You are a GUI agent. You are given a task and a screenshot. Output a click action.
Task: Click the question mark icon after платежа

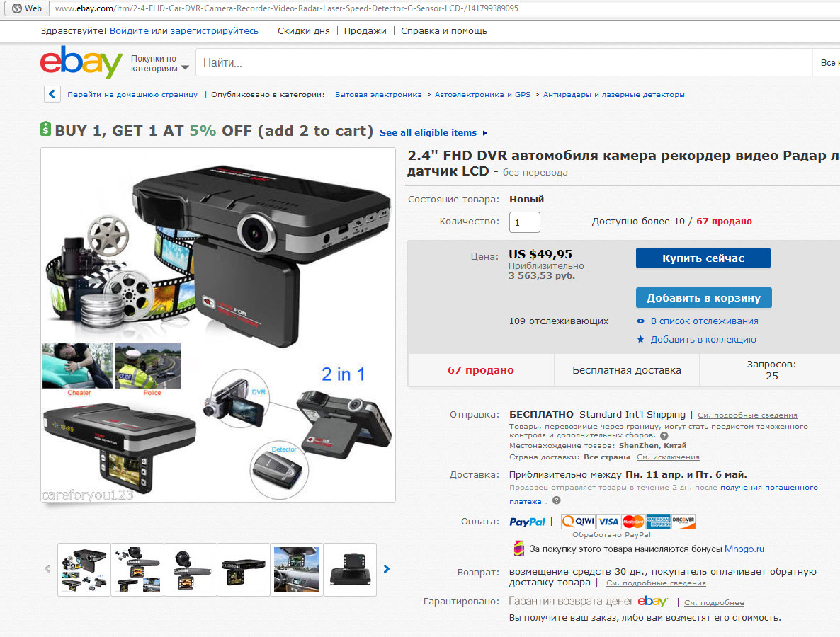557,500
